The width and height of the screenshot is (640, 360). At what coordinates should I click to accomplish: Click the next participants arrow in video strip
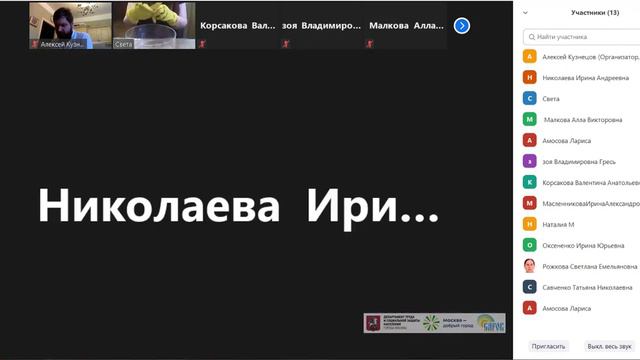coord(462,26)
